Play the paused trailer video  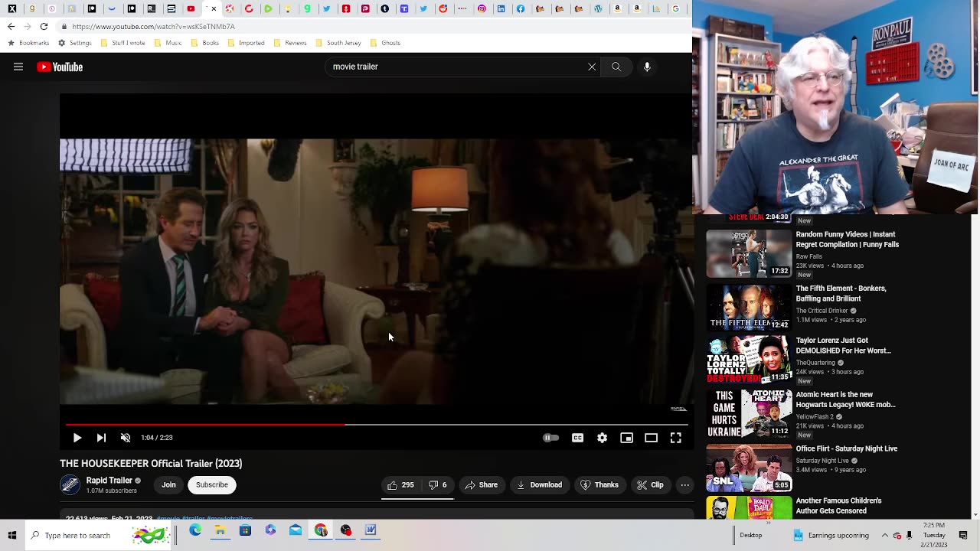tap(77, 438)
